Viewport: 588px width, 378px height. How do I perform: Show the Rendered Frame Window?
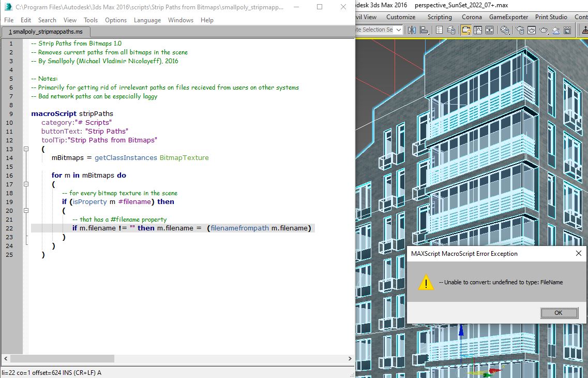532,31
